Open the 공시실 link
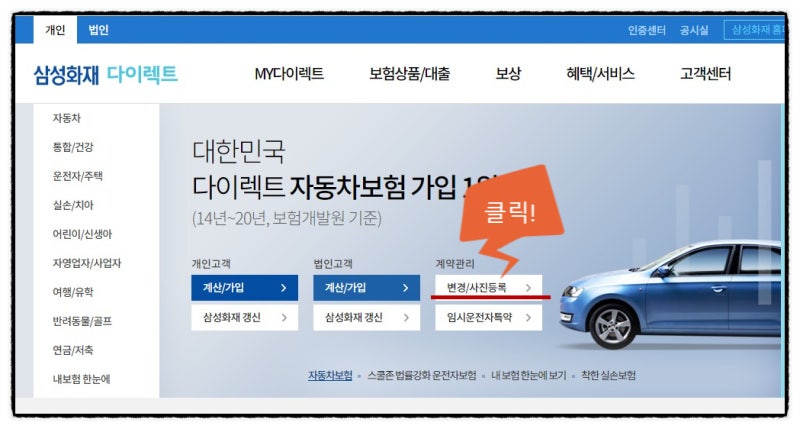 (694, 30)
